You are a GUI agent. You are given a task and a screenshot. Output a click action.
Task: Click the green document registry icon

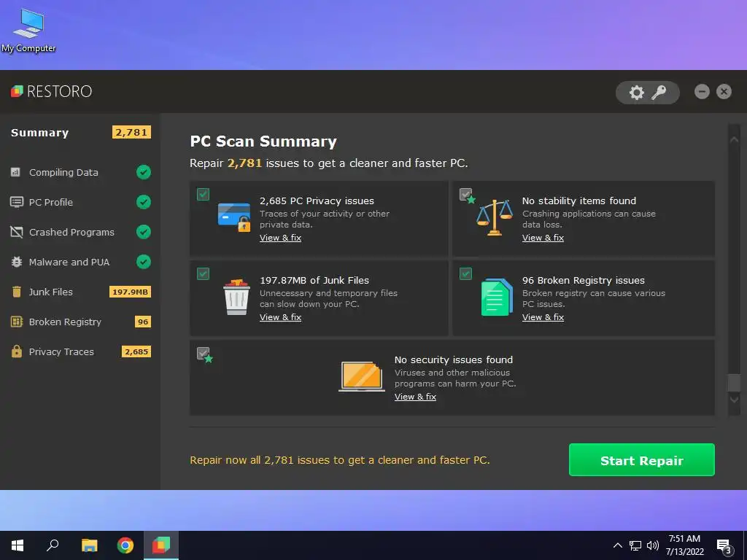pos(497,297)
